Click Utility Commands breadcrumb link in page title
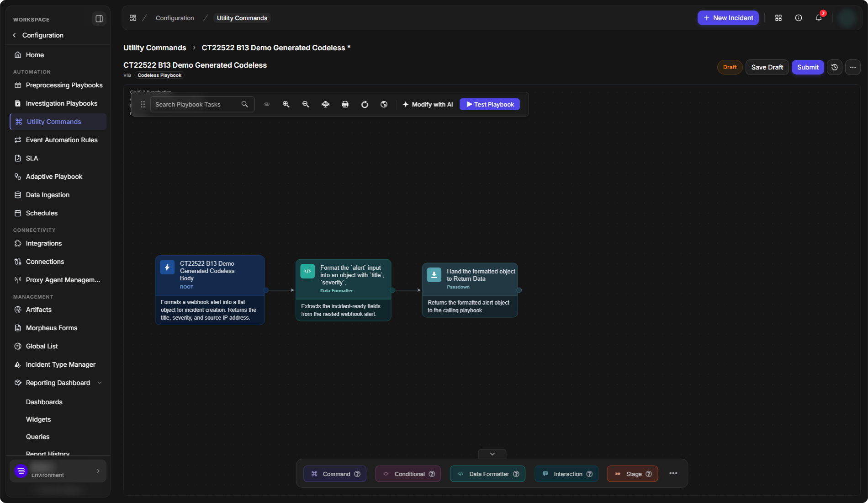Screen dimensions: 868x503 [155, 48]
